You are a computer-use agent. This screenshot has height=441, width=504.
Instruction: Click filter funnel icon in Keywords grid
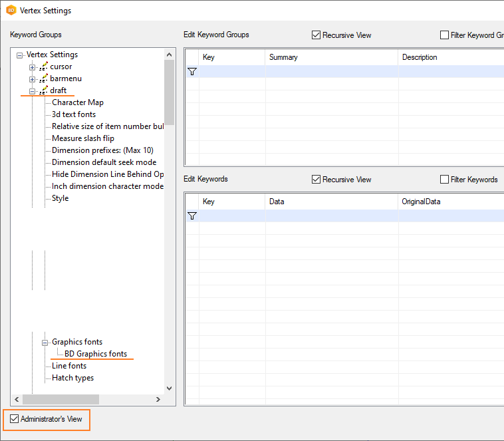click(x=192, y=216)
